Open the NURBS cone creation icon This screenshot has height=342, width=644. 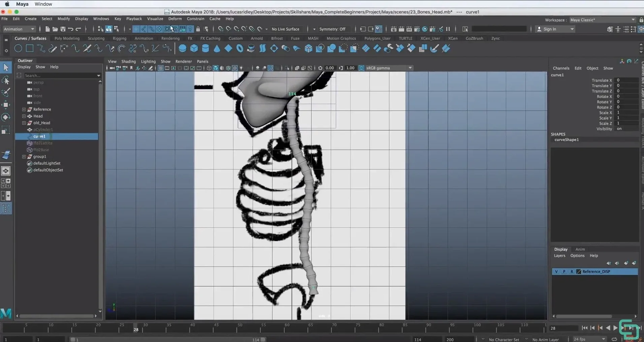[217, 49]
